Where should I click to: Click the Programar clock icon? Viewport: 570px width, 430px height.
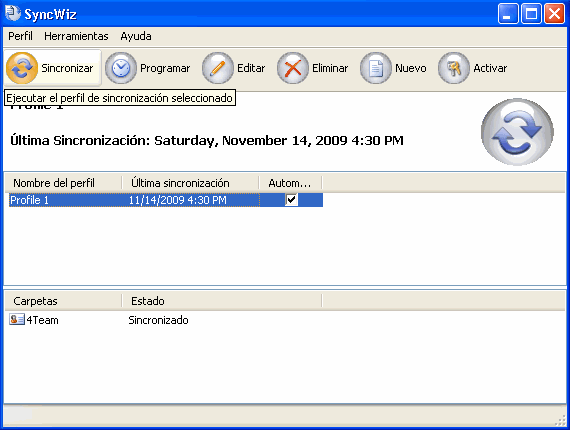121,68
